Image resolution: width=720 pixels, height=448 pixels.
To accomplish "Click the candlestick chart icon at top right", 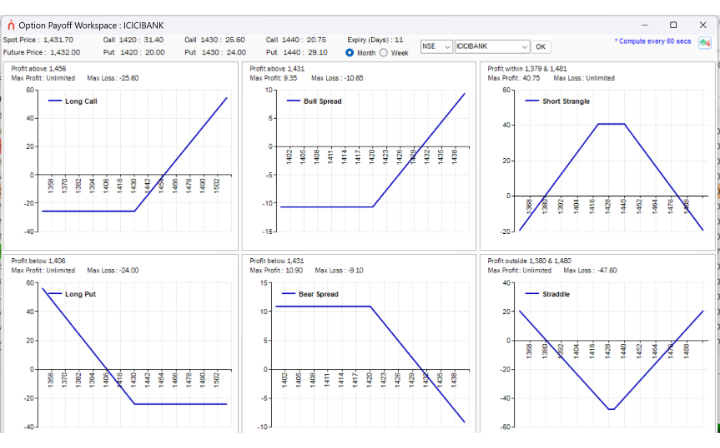I will (704, 43).
